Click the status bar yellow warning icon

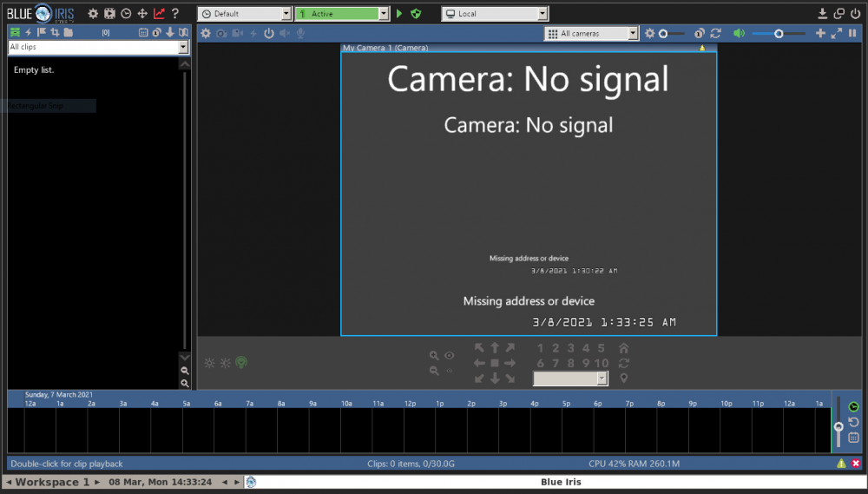(x=841, y=464)
